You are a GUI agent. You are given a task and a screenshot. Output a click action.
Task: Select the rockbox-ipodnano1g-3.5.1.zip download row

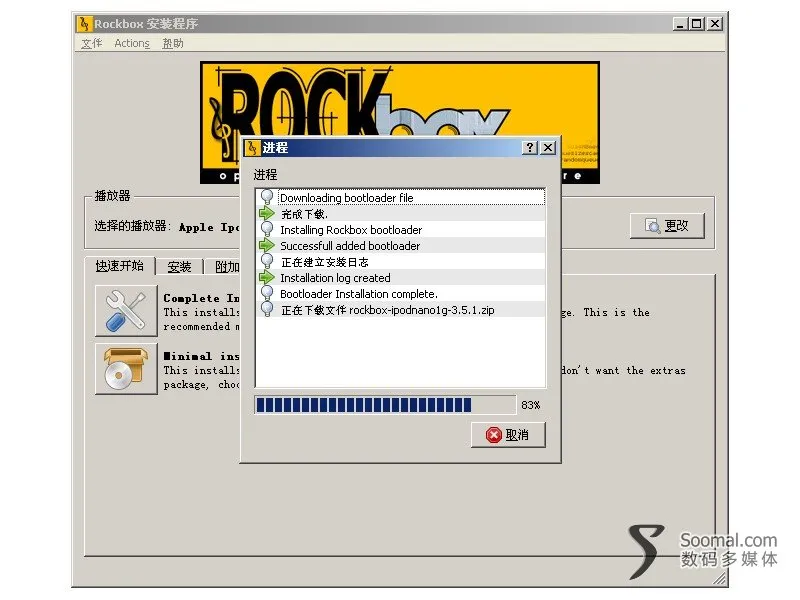(x=401, y=310)
